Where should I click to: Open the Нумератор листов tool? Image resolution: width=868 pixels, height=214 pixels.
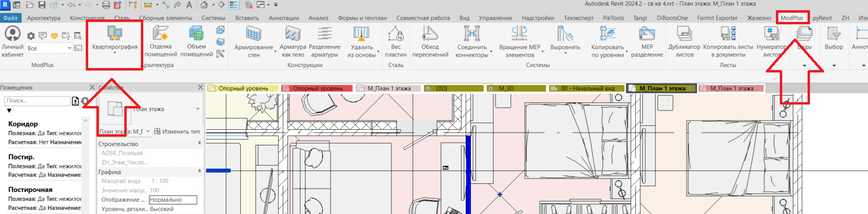click(x=772, y=41)
